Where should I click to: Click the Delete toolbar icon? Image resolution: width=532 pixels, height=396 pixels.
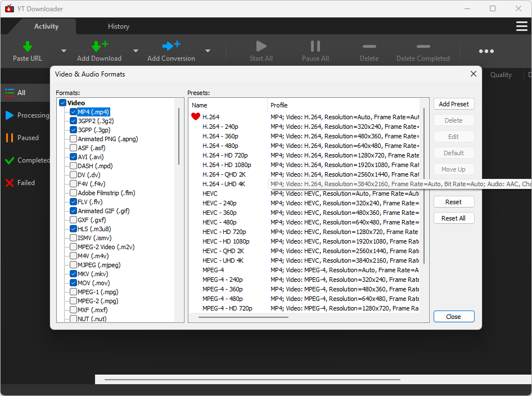369,47
